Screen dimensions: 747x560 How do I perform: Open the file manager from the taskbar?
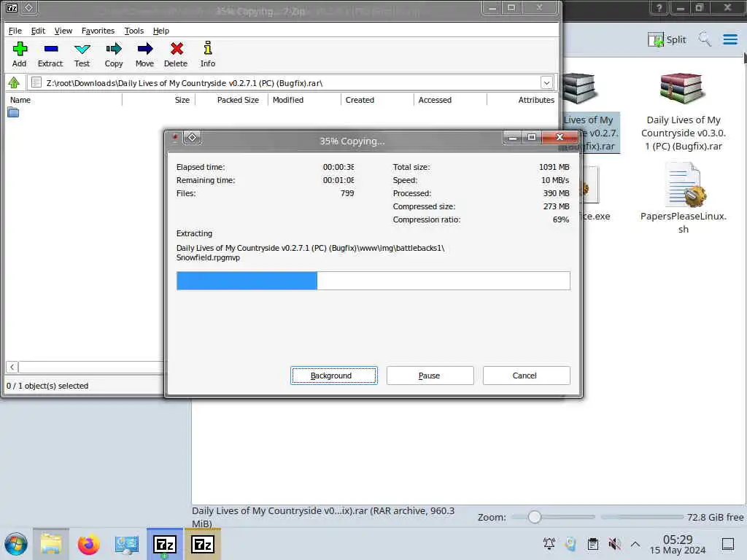click(x=51, y=544)
